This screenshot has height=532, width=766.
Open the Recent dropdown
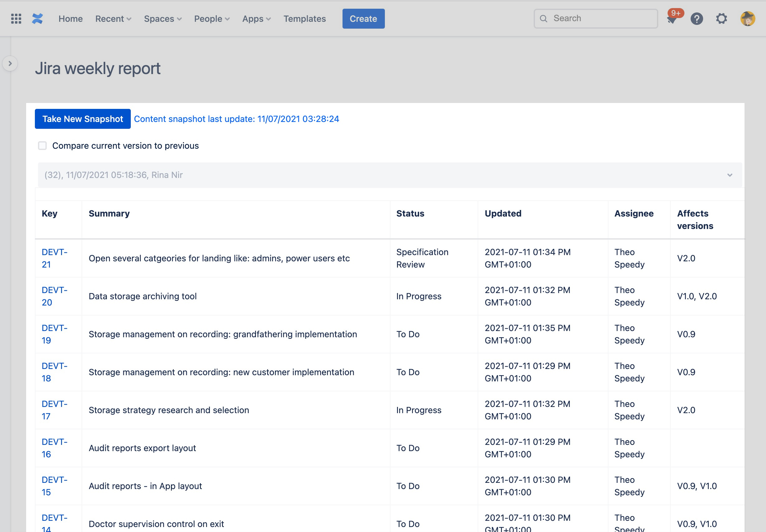[113, 19]
